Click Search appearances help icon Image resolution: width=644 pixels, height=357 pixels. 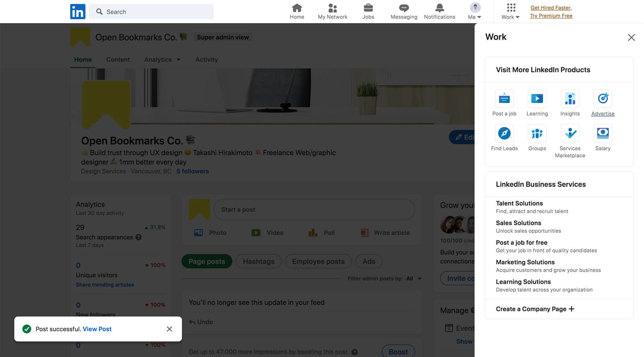(139, 237)
